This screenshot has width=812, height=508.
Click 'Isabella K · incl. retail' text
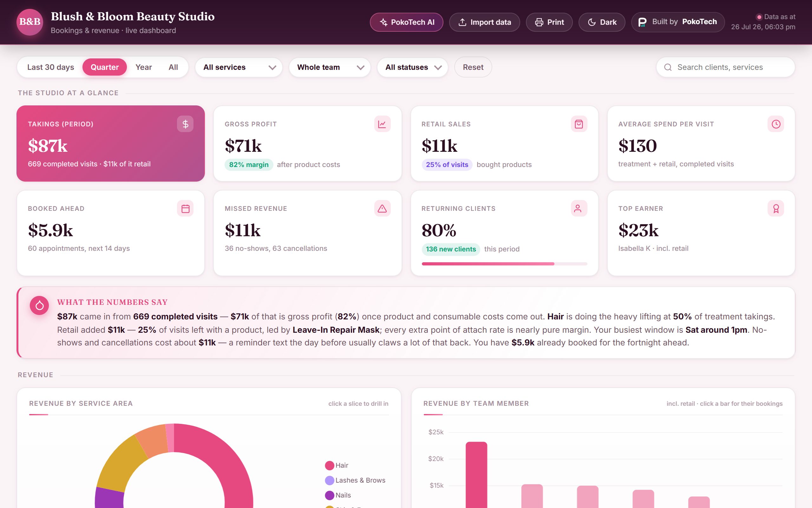pyautogui.click(x=653, y=248)
